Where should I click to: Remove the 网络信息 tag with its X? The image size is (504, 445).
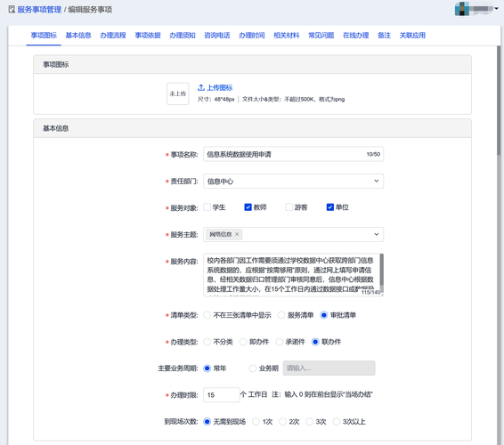(x=237, y=234)
